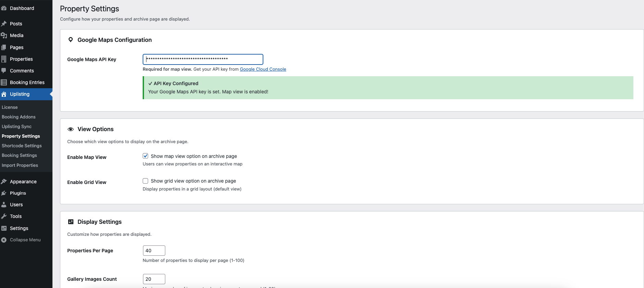The width and height of the screenshot is (644, 288).
Task: Click the Comments speech bubble icon
Action: [x=4, y=71]
